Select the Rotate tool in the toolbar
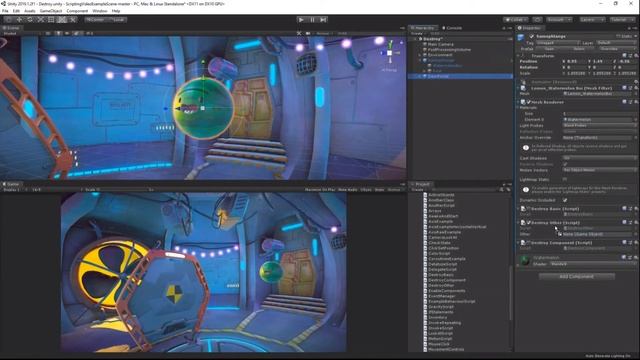This screenshot has width=640, height=360. [x=30, y=20]
